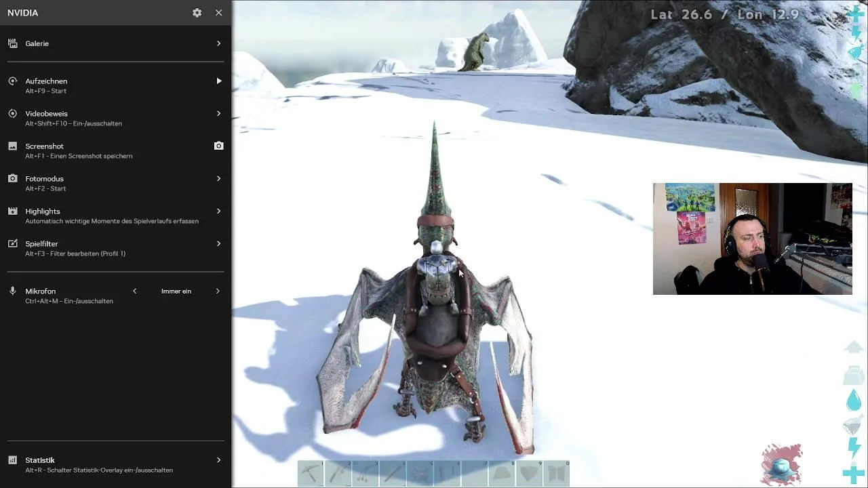Click the Lat / Lon coordinates readout
Screen dimensions: 868x488
point(725,14)
